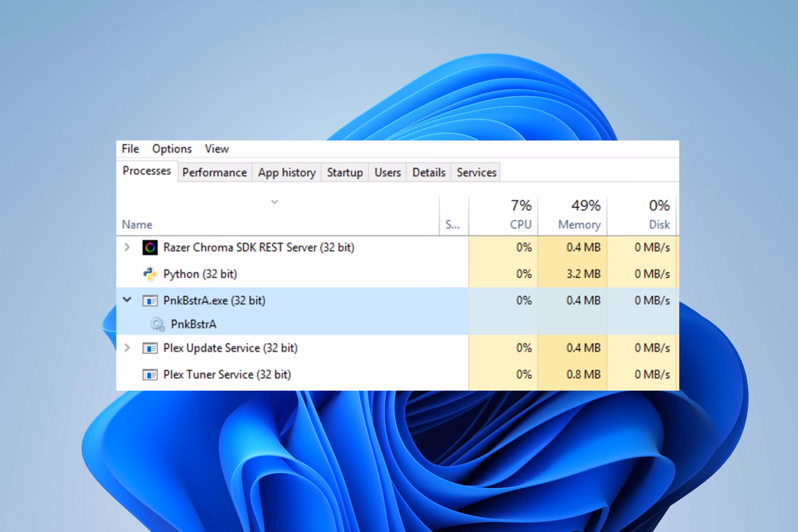798x532 pixels.
Task: Open the View menu
Action: point(217,149)
